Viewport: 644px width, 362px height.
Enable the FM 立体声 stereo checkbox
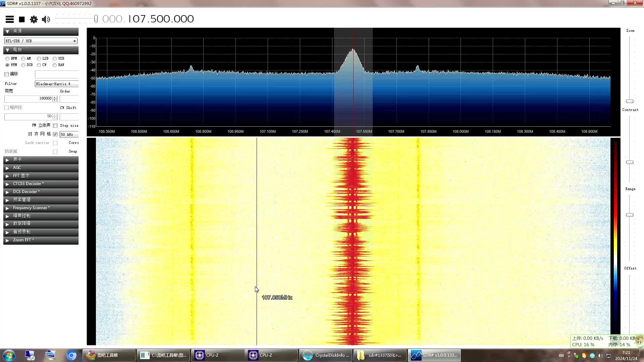55,125
